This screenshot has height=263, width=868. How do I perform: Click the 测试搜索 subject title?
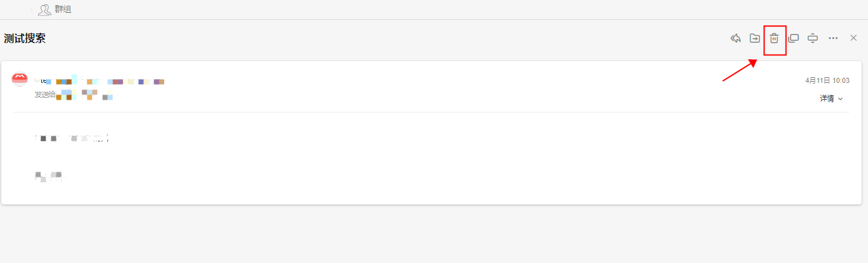tap(24, 39)
